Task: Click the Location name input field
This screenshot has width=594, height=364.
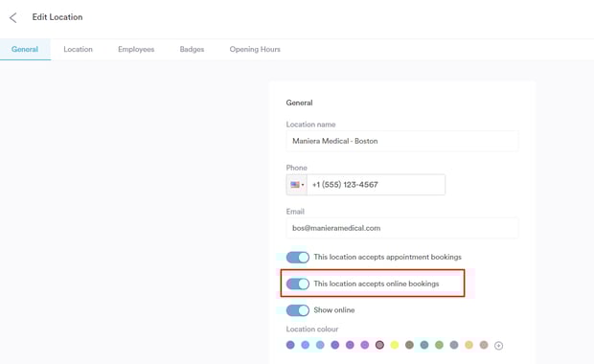Action: pos(402,141)
